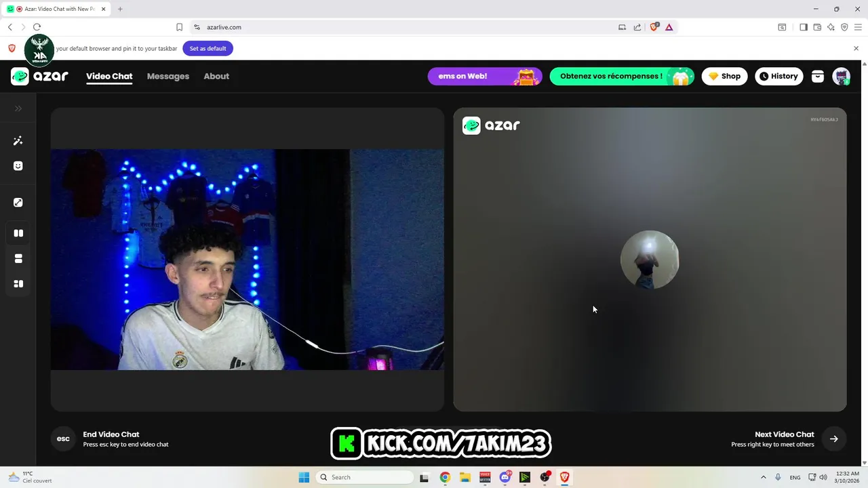Click the Next Video Chat arrow
This screenshot has height=488, width=868.
(834, 439)
